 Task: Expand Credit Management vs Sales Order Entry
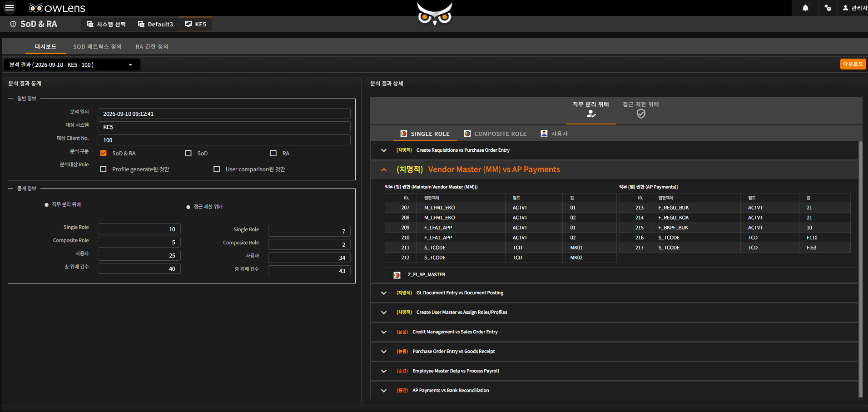pyautogui.click(x=384, y=332)
